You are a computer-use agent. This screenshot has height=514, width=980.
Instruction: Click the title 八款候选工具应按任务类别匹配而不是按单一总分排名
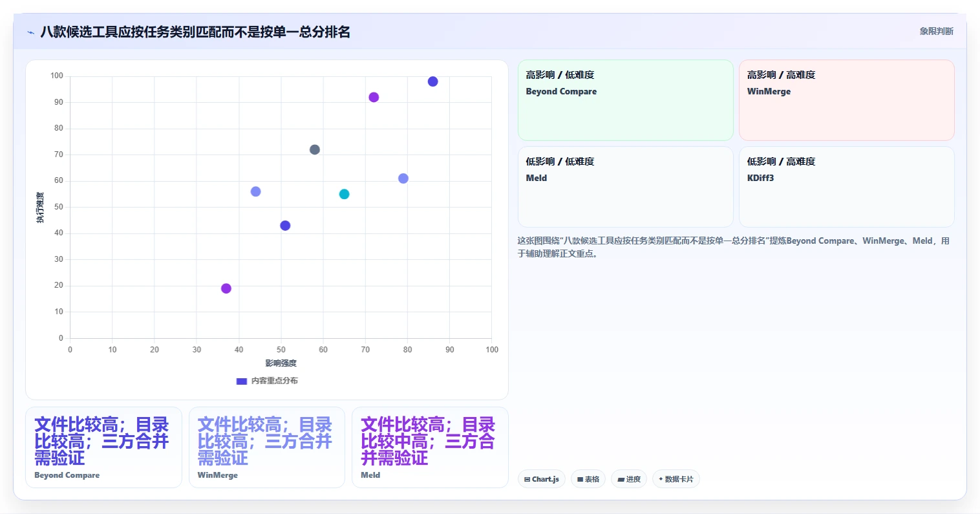195,32
